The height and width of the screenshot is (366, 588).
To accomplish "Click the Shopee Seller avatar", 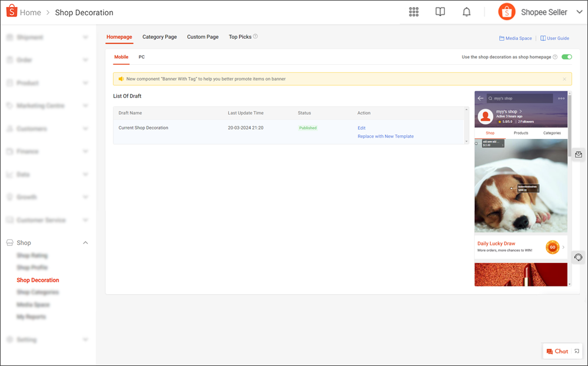I will pos(507,12).
